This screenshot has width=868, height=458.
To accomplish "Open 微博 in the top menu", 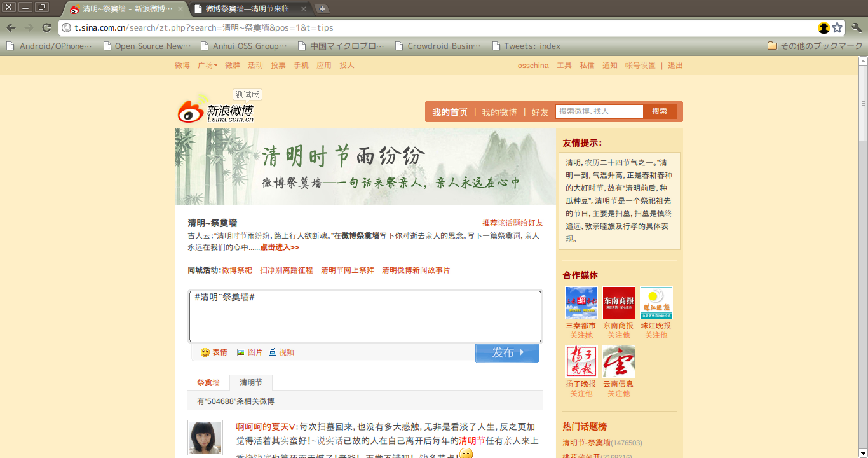I will coord(182,66).
